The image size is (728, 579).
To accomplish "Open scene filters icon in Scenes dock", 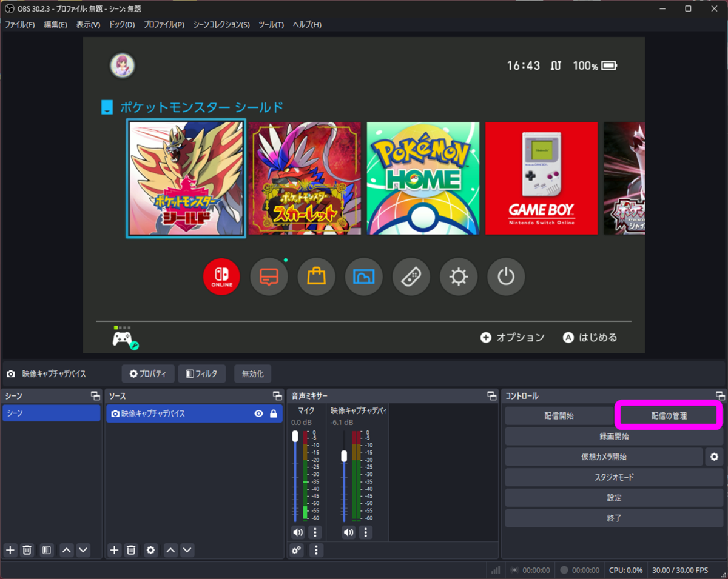I will pyautogui.click(x=47, y=550).
